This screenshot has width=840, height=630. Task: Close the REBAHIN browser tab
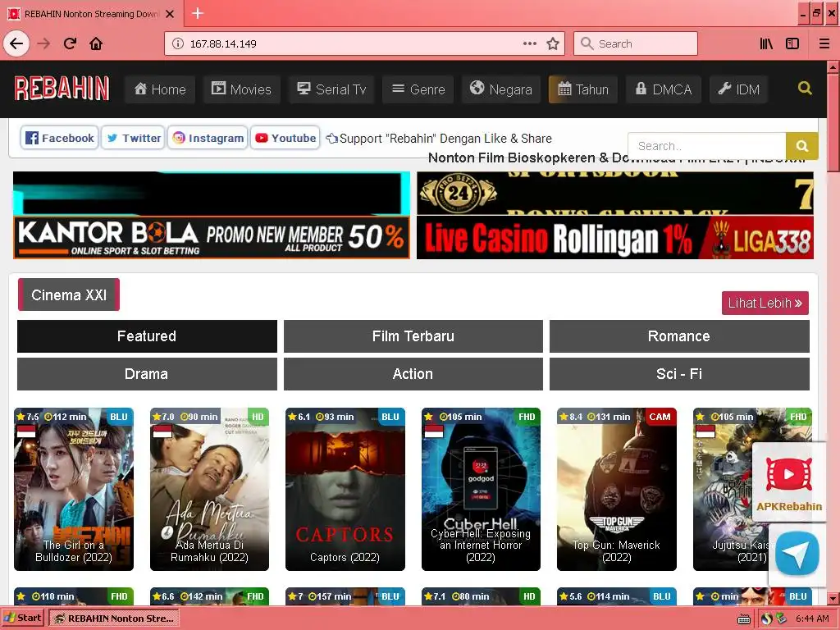[170, 14]
